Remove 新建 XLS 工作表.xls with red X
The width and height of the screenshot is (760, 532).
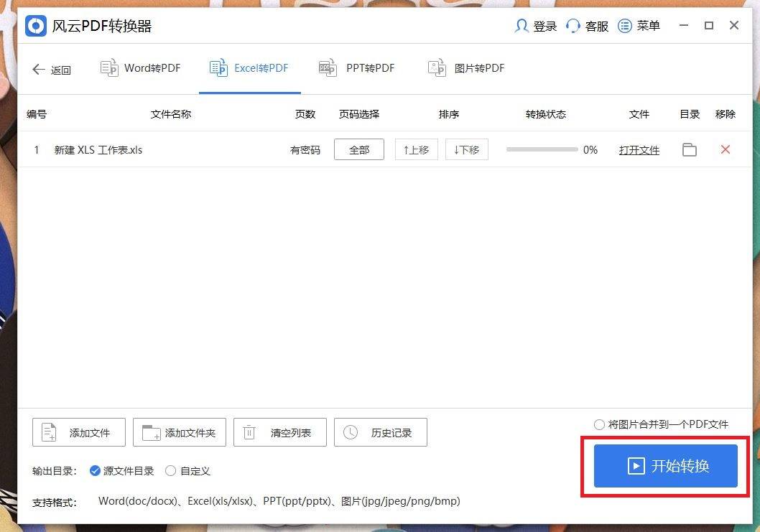click(x=725, y=150)
